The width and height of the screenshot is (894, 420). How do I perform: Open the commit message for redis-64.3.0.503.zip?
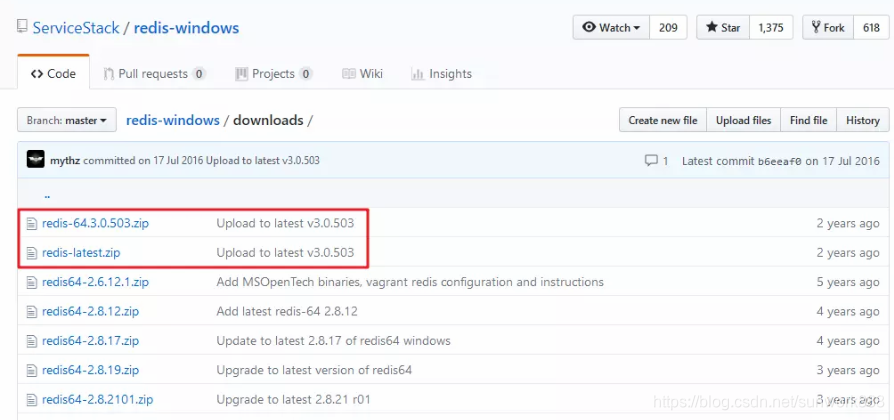[285, 223]
